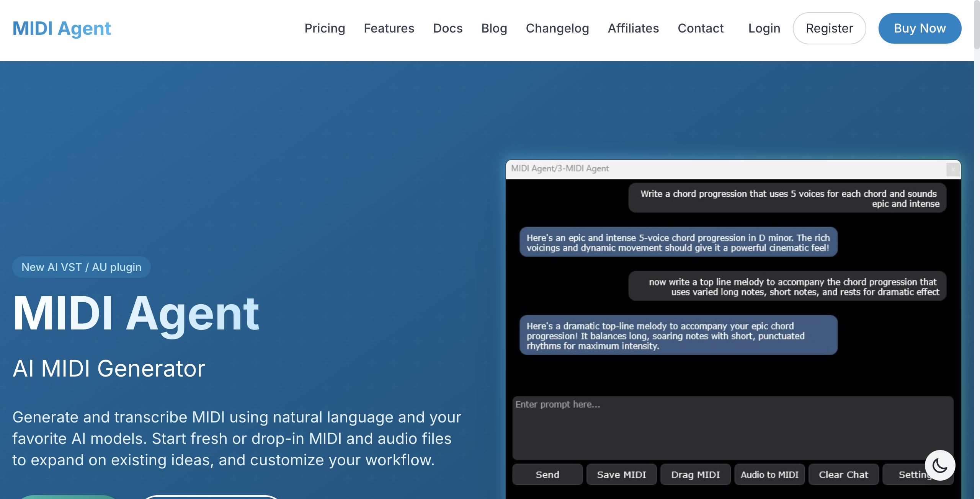Screen dimensions: 980x499
Task: Click the Generate and transcribe MIDI description paragraph
Action: click(x=237, y=439)
